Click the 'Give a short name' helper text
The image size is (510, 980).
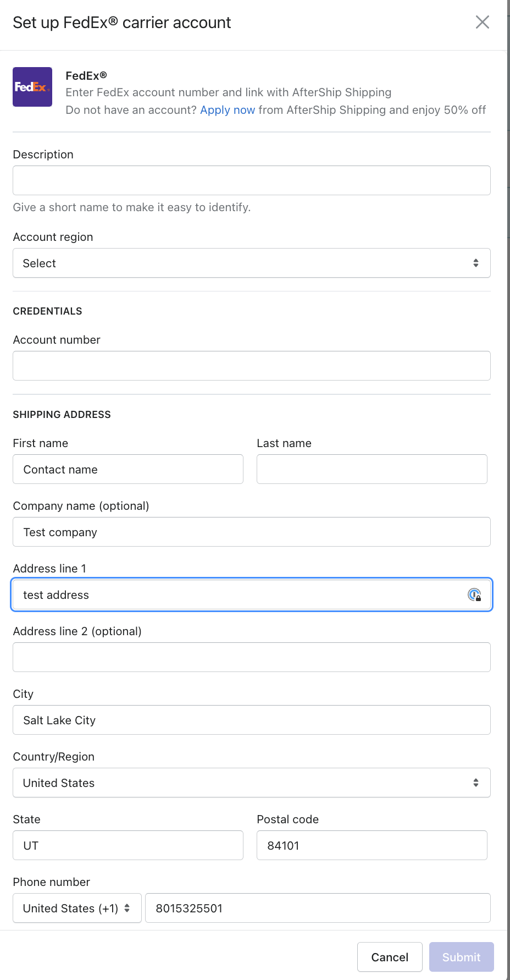pyautogui.click(x=132, y=207)
